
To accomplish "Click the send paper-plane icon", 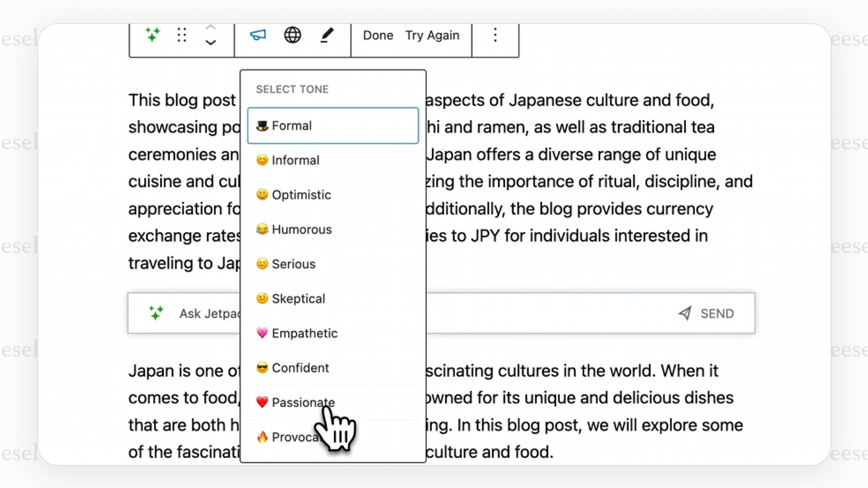I will pyautogui.click(x=685, y=313).
